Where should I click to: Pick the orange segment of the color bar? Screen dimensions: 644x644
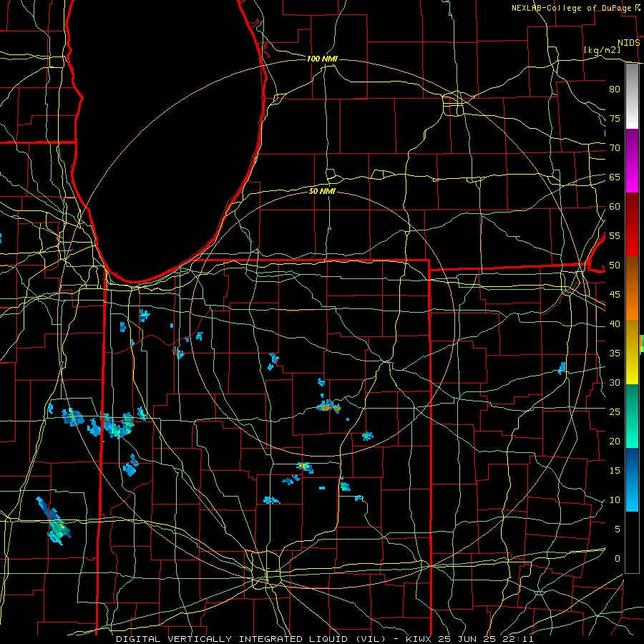pyautogui.click(x=632, y=304)
